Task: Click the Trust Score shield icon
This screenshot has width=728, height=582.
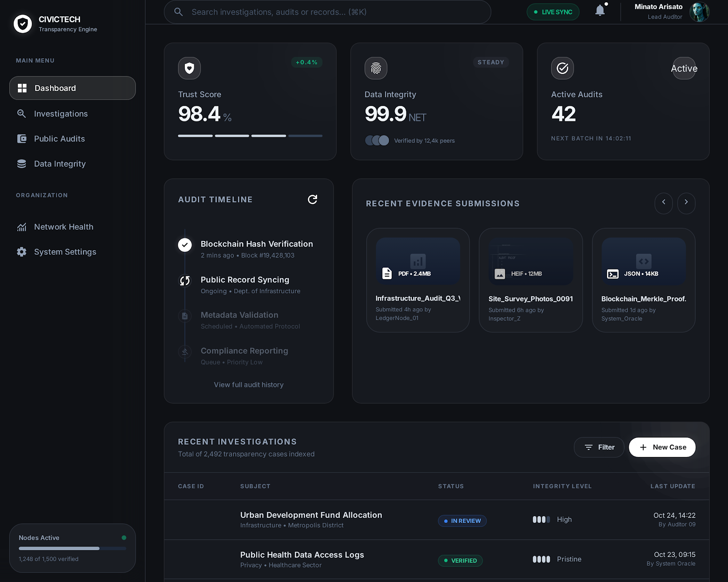Action: [x=189, y=68]
